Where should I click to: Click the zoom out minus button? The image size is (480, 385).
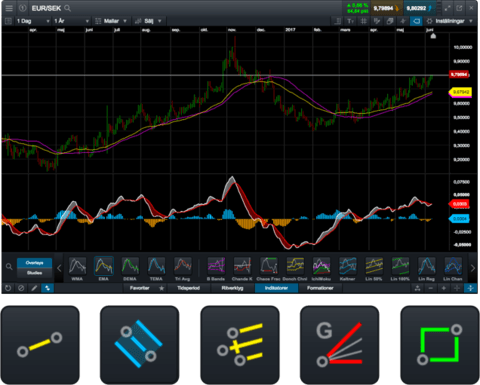(431, 288)
